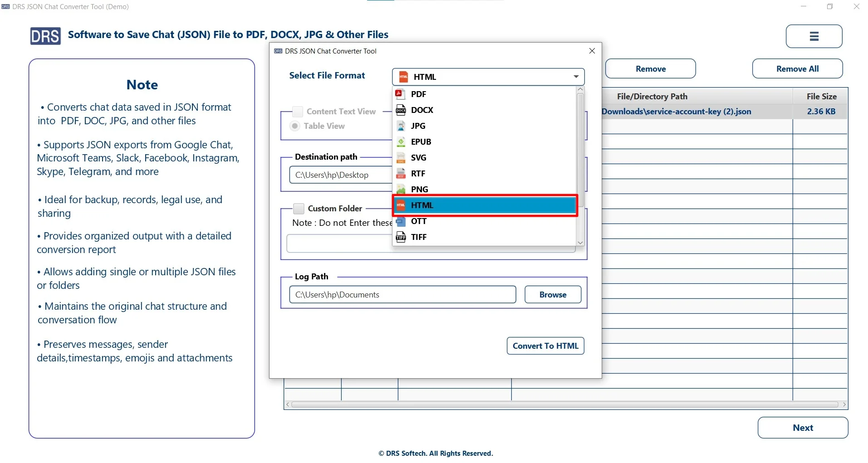Click right scroll arrow of file table
868x463 pixels.
click(x=844, y=405)
